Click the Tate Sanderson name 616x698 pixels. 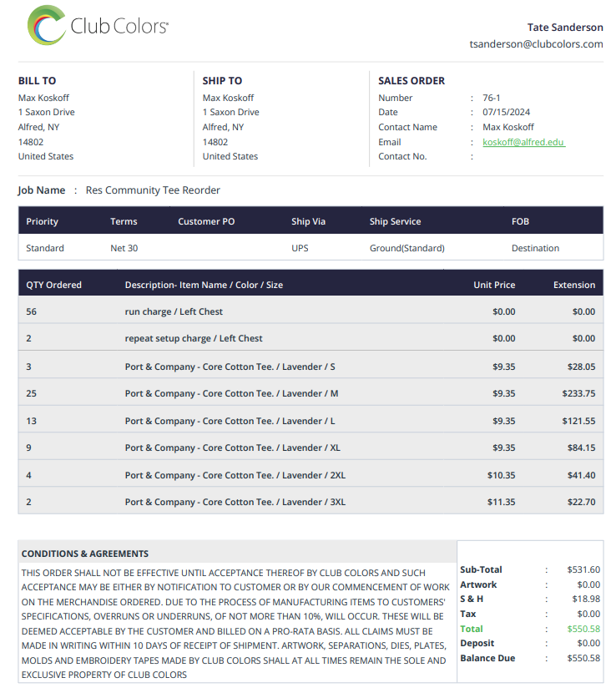pyautogui.click(x=565, y=28)
